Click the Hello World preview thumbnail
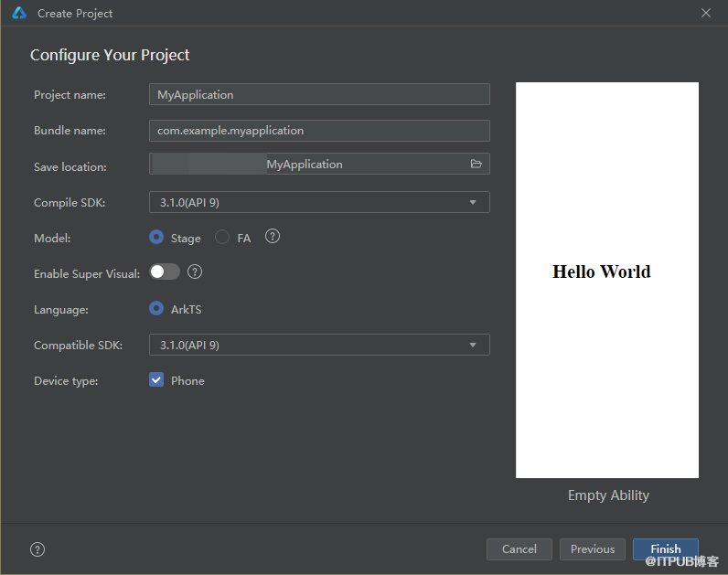The image size is (728, 575). tap(606, 280)
